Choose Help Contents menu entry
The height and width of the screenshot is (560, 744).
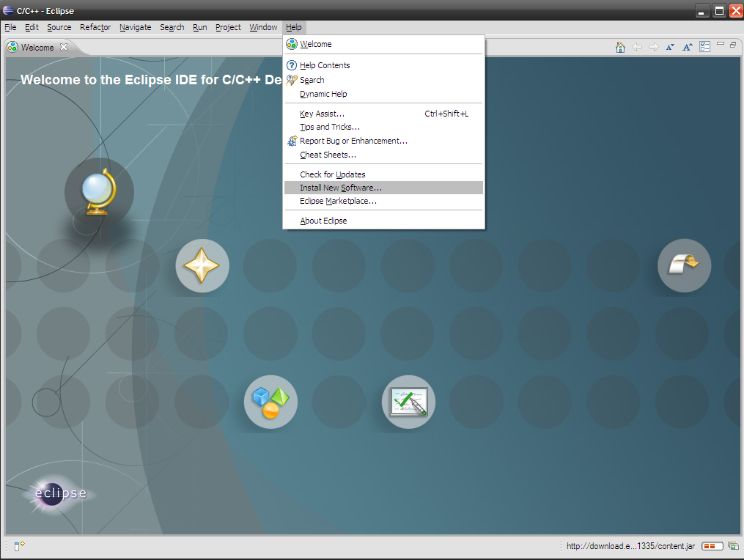click(x=383, y=65)
